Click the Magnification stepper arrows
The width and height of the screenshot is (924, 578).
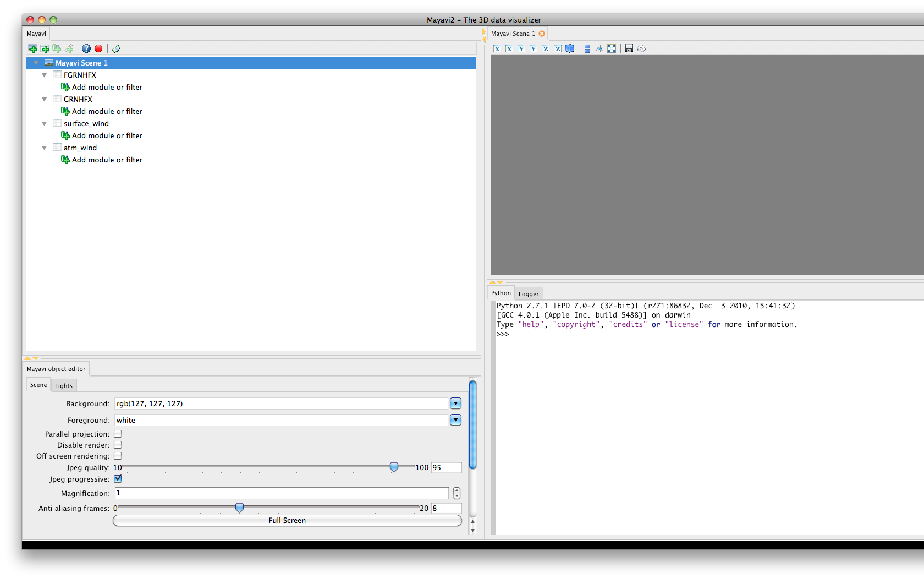pos(457,493)
